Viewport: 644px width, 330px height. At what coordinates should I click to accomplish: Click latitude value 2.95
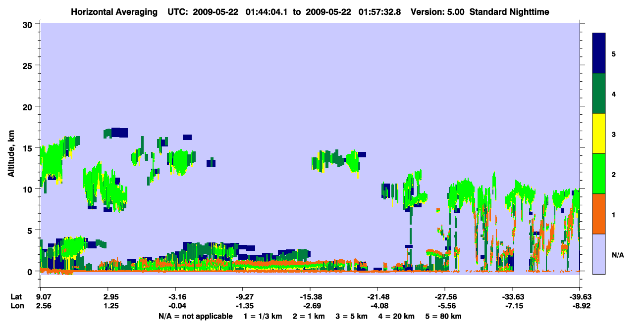point(111,297)
